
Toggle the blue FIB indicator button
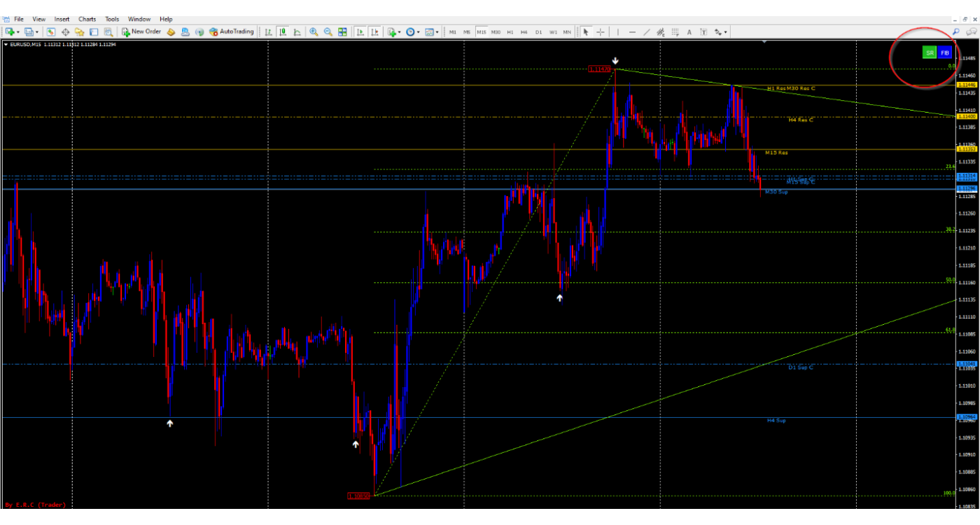pos(945,52)
